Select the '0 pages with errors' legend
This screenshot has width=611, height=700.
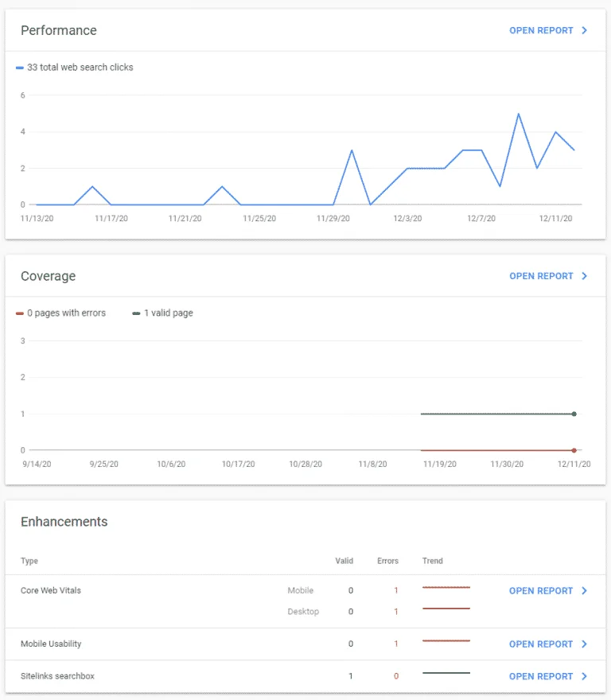(x=60, y=313)
